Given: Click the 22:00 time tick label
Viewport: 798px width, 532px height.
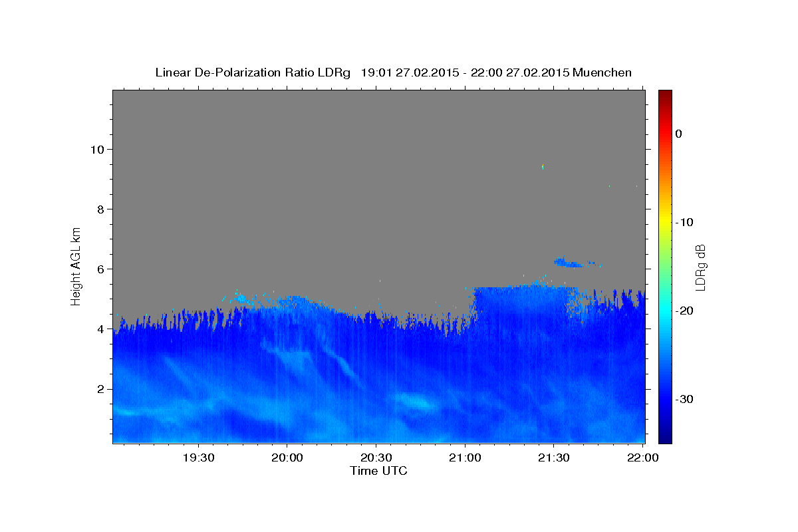Looking at the screenshot, I should click(642, 458).
